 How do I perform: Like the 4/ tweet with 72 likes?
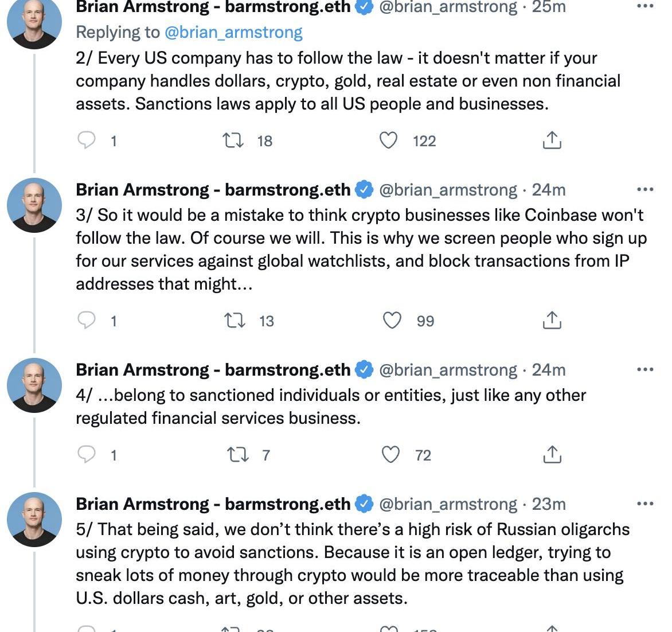[x=390, y=455]
